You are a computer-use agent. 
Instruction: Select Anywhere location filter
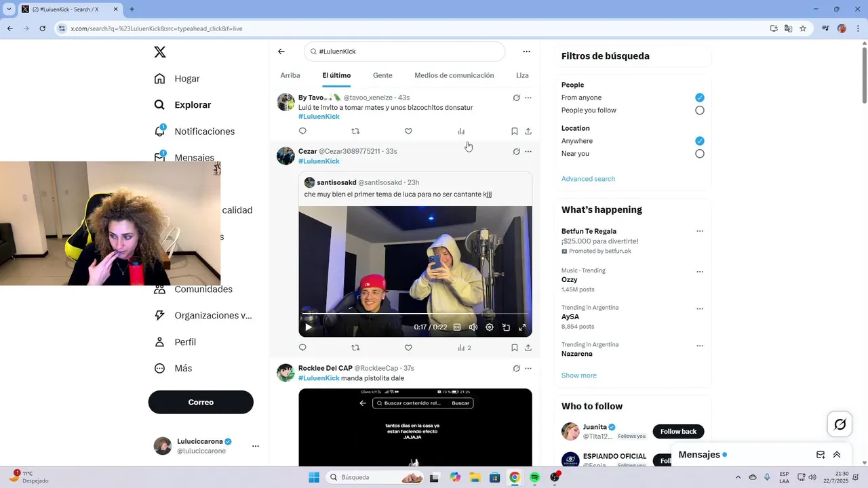700,141
